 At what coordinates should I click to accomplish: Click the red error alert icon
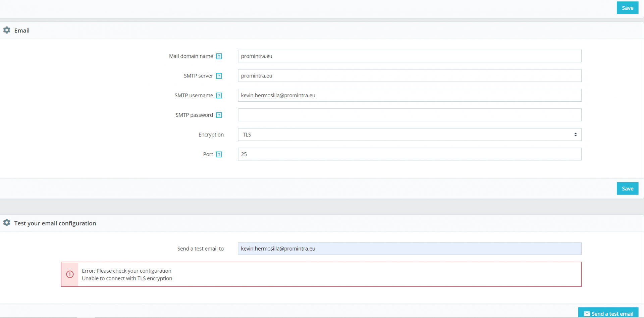70,274
